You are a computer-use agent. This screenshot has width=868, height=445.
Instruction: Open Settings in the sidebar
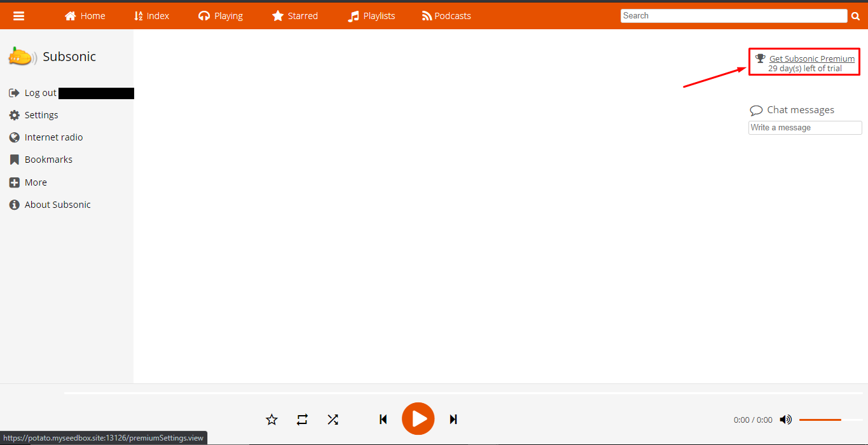(41, 115)
